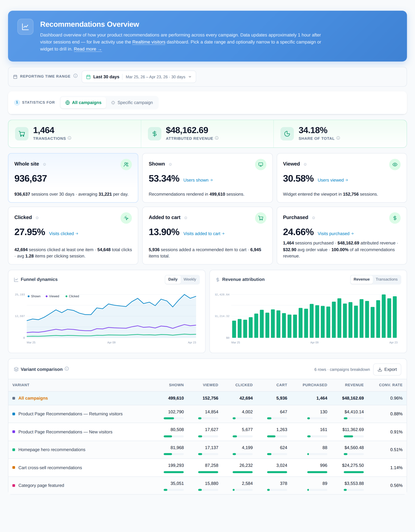Screen dimensions: 415x532
Task: Toggle the Viewed legend in Funnel dynamics
Action: click(x=52, y=296)
